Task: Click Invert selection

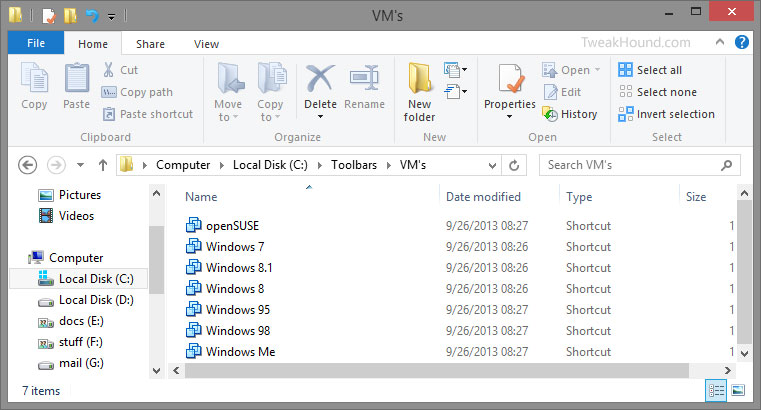Action: [x=666, y=114]
